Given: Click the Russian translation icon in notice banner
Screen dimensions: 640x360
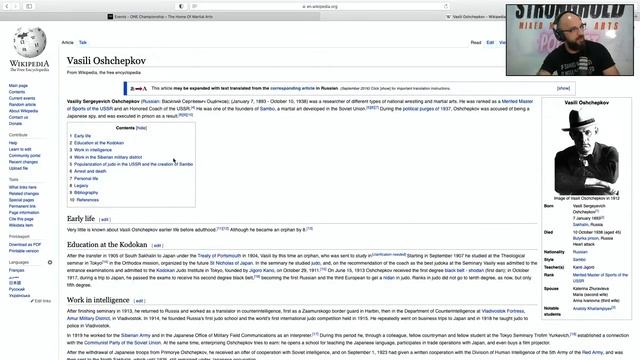Looking at the screenshot, I should [138, 89].
